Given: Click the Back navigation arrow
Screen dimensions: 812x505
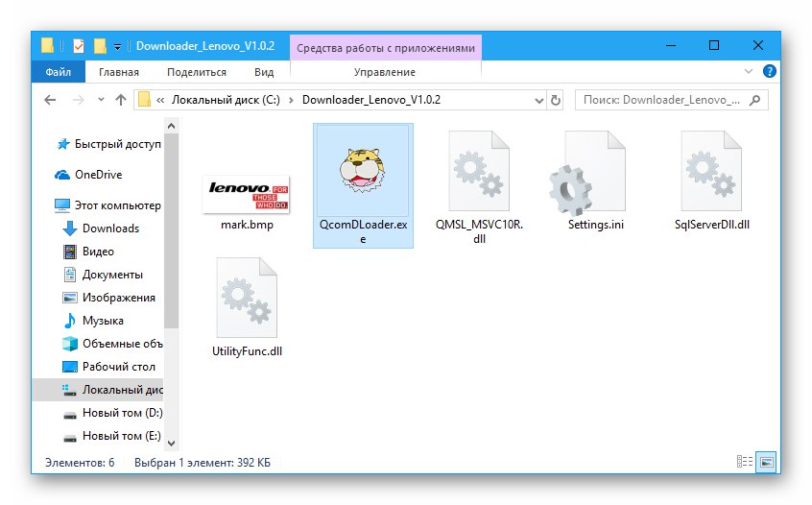Looking at the screenshot, I should 50,100.
